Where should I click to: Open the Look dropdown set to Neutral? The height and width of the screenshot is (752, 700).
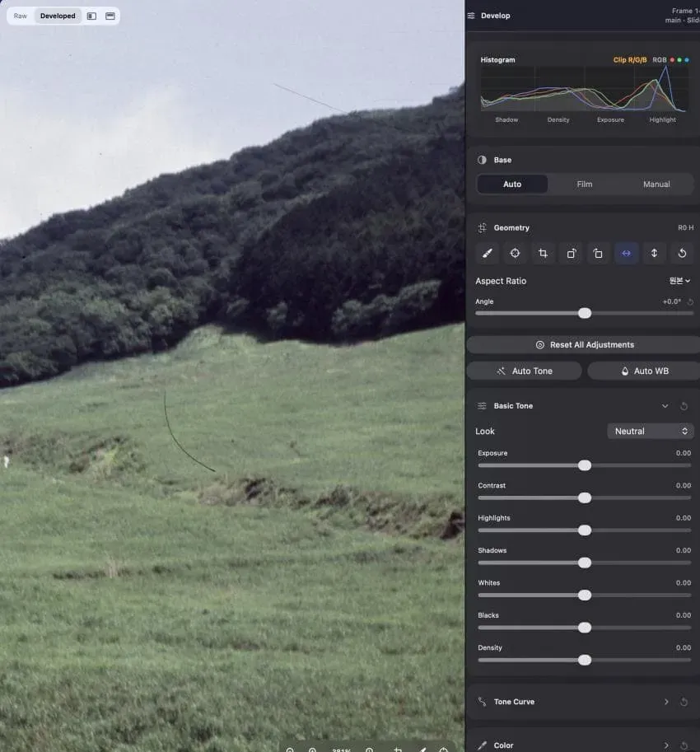pos(651,431)
